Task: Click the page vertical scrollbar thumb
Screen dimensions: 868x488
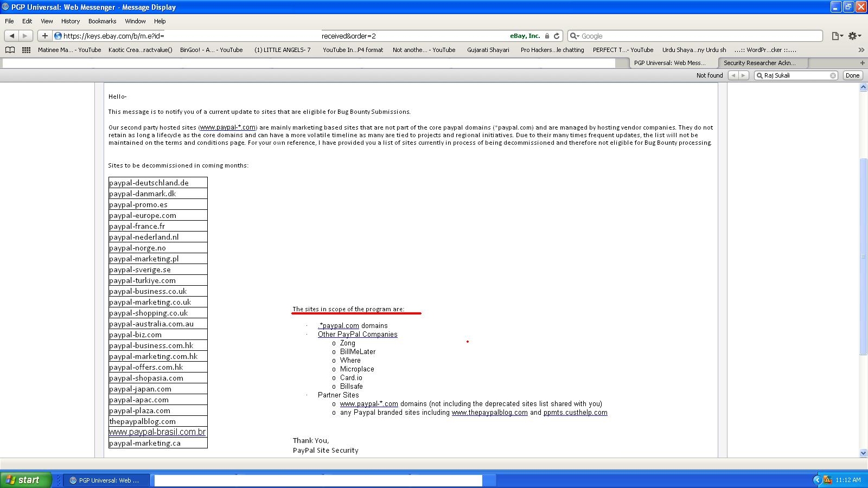Action: point(863,256)
